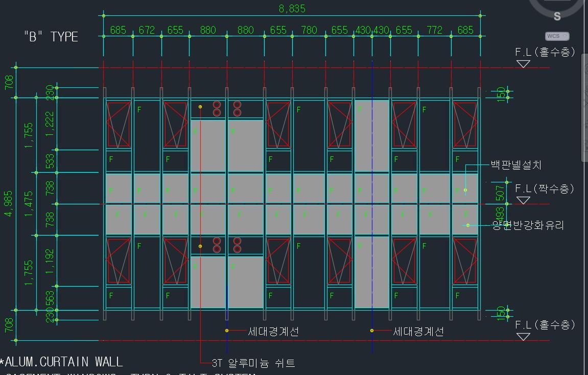Select the 4,985 overall height dimension
This screenshot has height=375, width=588.
[x=8, y=204]
